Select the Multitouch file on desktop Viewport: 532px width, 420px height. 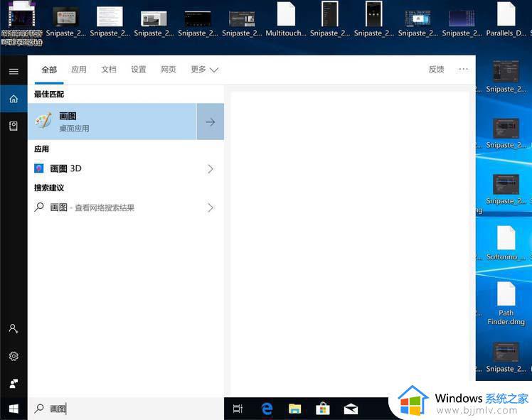coord(286,19)
